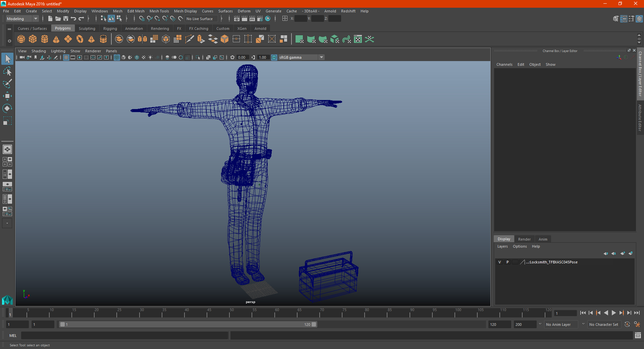Open the viewport Shading menu

pyautogui.click(x=39, y=51)
